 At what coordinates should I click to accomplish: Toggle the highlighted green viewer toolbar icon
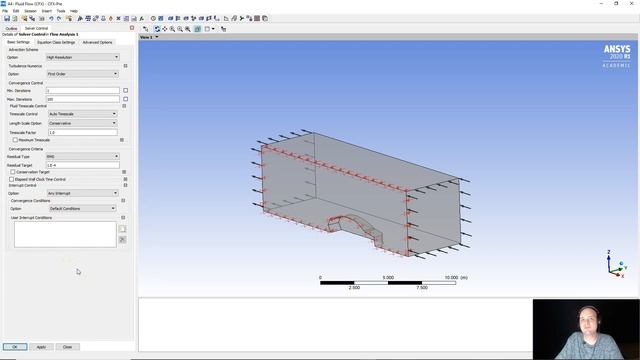pyautogui.click(x=198, y=29)
